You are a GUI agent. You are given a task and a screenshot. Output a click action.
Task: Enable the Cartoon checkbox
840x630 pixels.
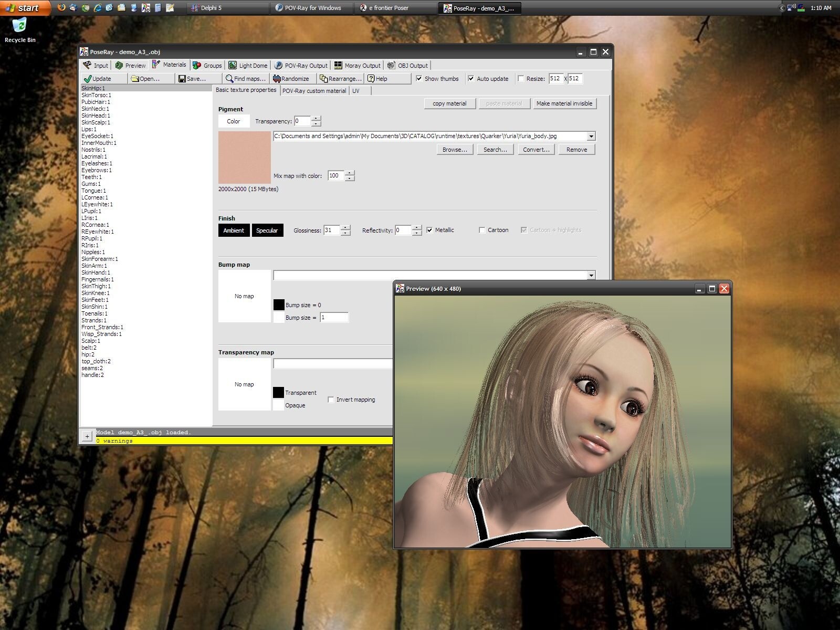point(482,230)
